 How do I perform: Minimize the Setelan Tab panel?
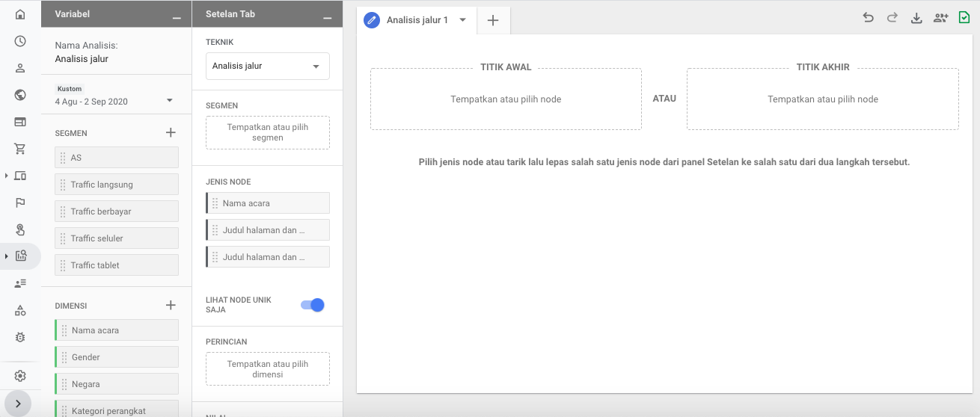327,16
